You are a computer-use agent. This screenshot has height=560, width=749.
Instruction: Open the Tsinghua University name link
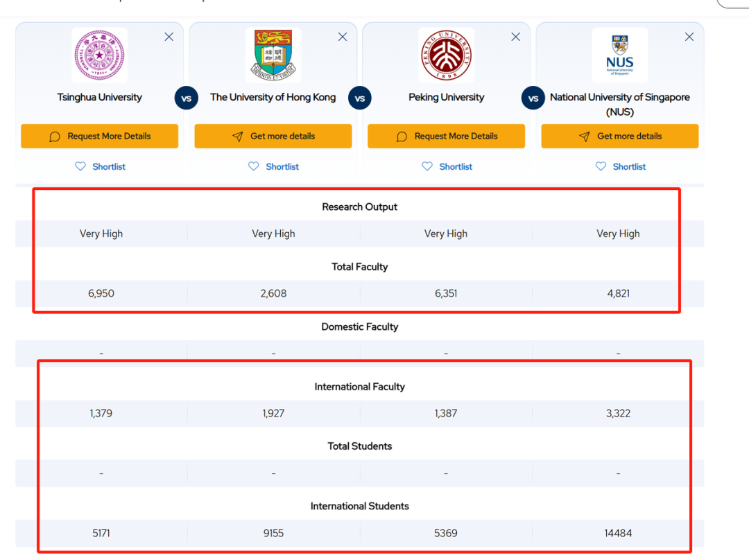coord(100,97)
